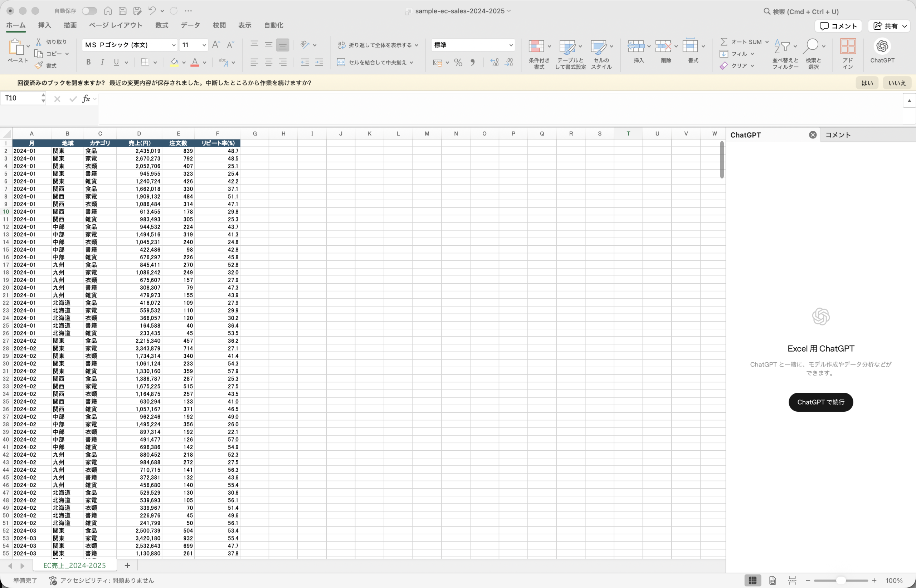Toggle bottom vertical alignment

tap(283, 45)
